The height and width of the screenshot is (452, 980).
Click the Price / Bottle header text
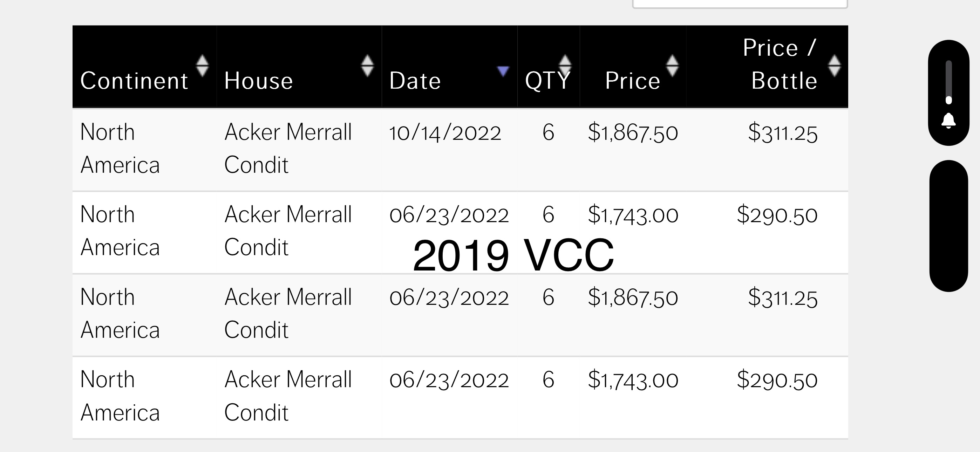click(780, 64)
